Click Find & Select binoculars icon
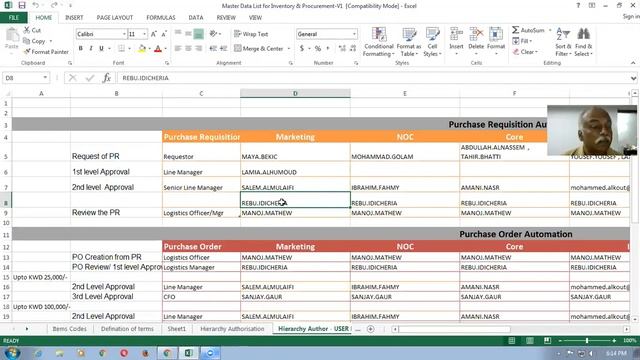The image size is (640, 360). (x=583, y=34)
